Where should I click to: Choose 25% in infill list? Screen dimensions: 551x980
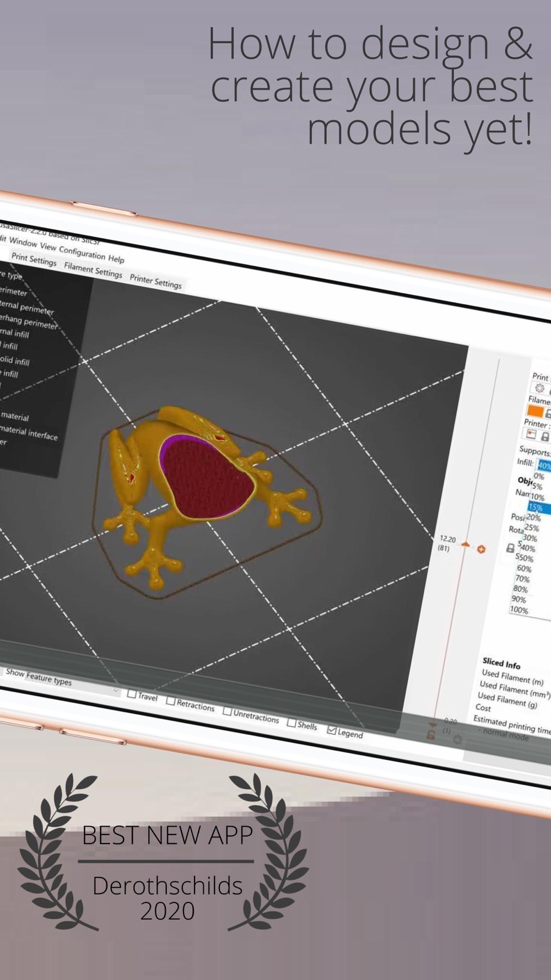point(532,528)
